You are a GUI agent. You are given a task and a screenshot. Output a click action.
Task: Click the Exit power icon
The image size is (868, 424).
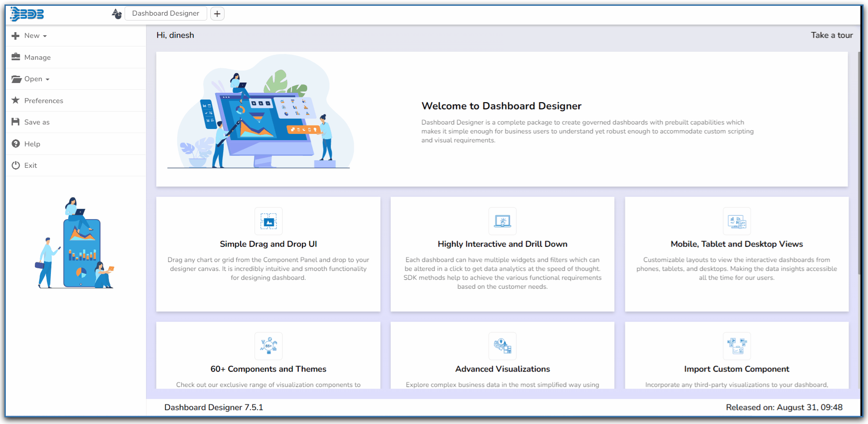(16, 165)
